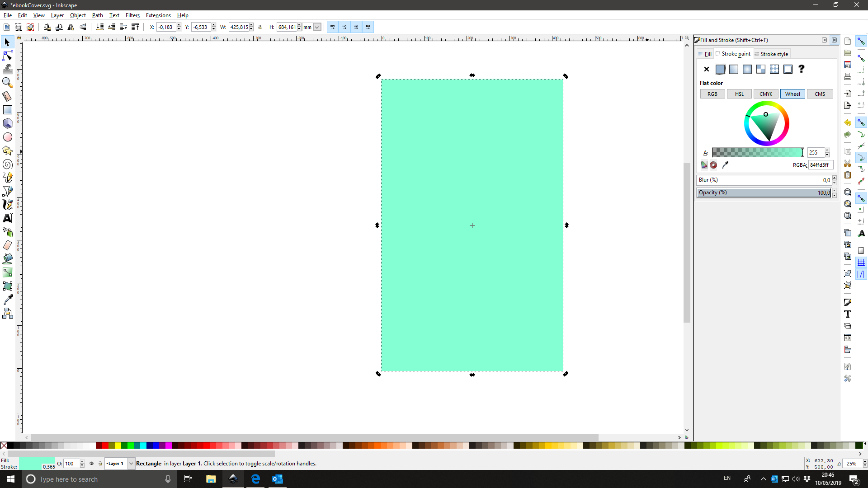This screenshot has height=488, width=868.
Task: Toggle move gradients with objects
Action: (x=356, y=27)
